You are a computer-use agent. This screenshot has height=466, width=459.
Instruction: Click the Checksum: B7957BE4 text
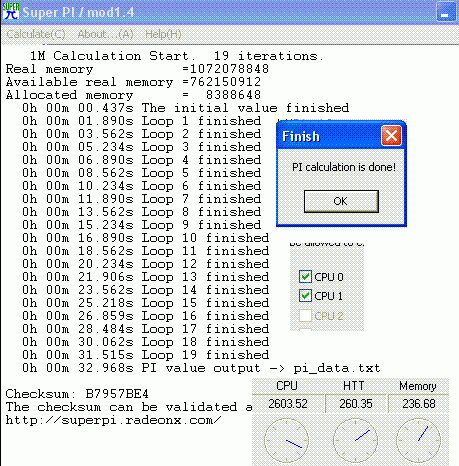[x=77, y=394]
